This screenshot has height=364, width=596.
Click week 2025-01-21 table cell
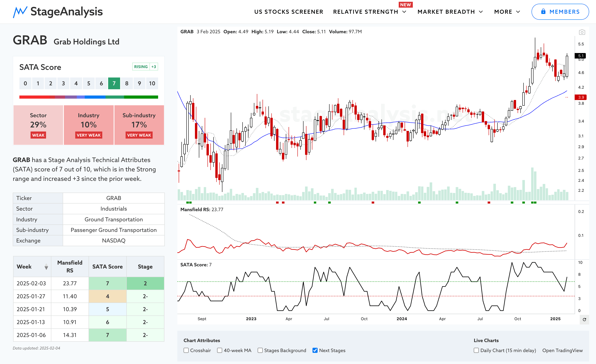(32, 309)
